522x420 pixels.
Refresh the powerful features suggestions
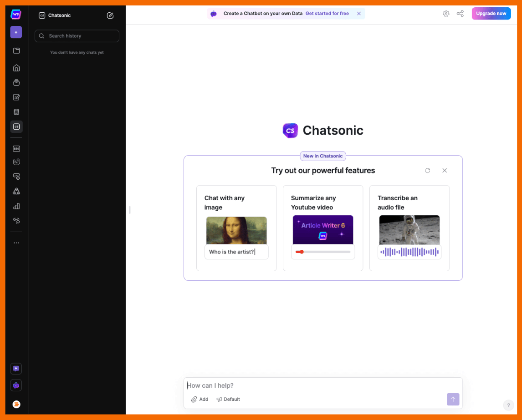(427, 171)
